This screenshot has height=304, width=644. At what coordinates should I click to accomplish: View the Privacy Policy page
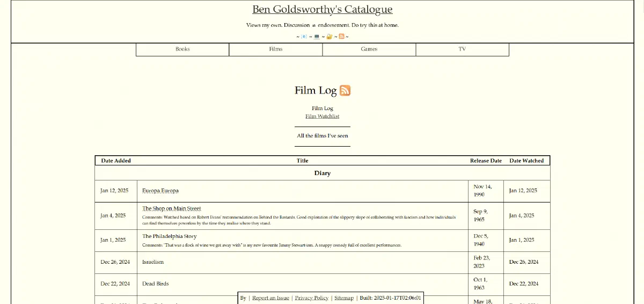pos(312,298)
